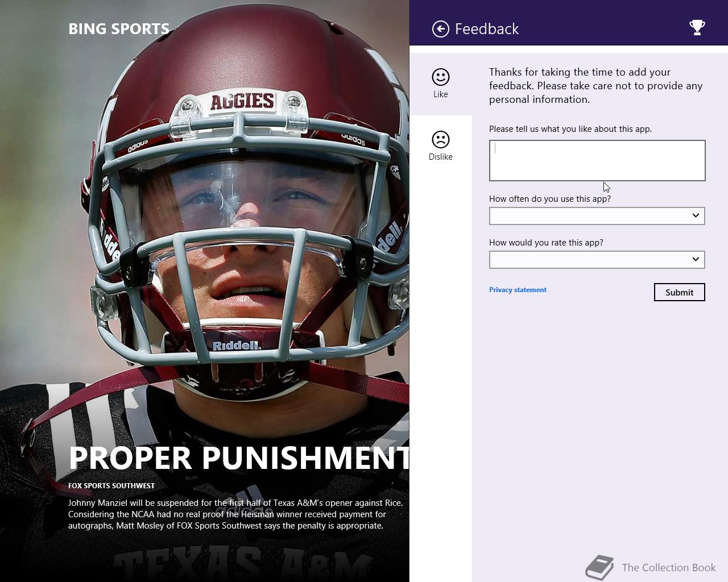Click The Collection Book logo icon
This screenshot has width=728, height=582.
pyautogui.click(x=599, y=567)
